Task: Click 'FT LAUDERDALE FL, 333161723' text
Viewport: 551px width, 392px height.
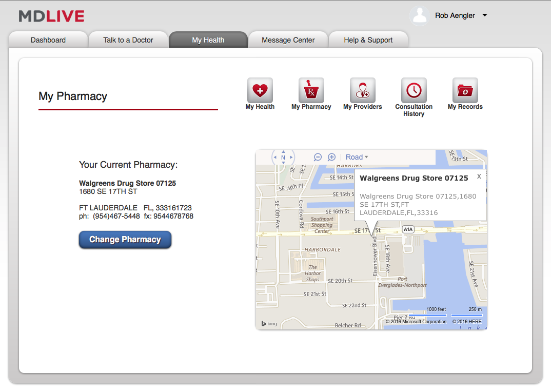Action: [x=135, y=208]
